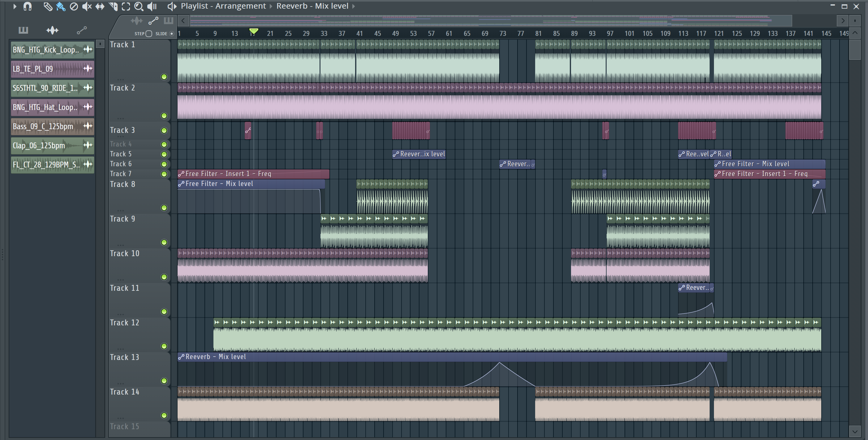Image resolution: width=868 pixels, height=440 pixels.
Task: Click the waveform focus icon above STEP
Action: pyautogui.click(x=136, y=21)
